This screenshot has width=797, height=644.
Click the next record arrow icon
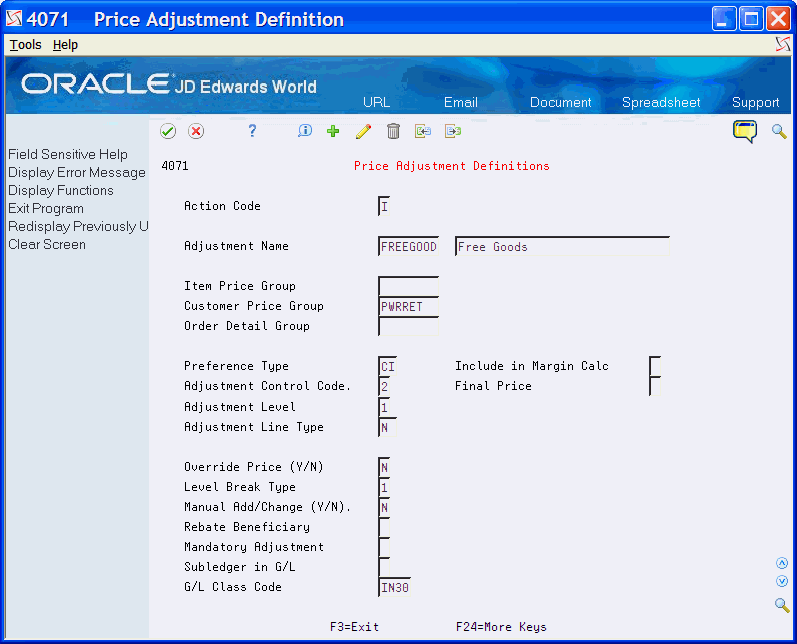[453, 131]
